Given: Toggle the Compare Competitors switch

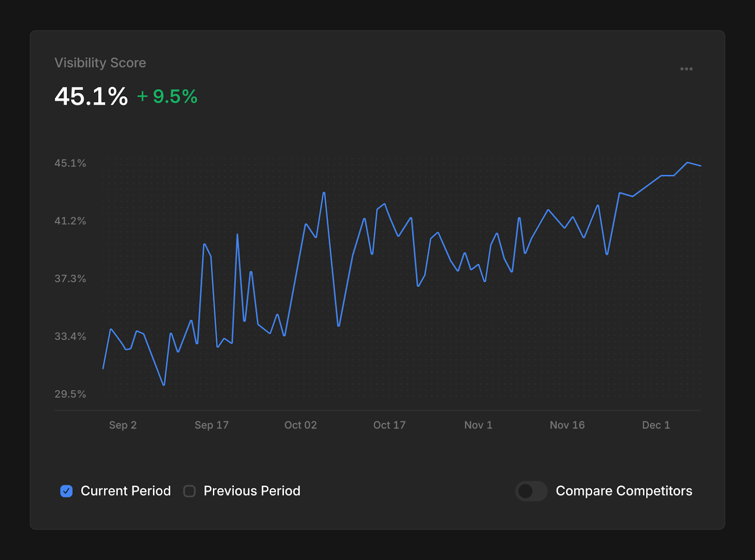Looking at the screenshot, I should 531,491.
